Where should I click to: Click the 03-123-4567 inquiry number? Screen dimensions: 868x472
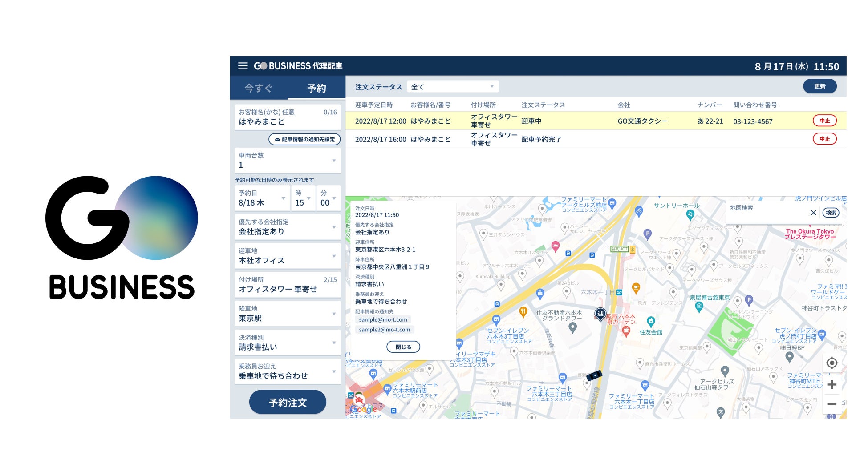pos(753,121)
